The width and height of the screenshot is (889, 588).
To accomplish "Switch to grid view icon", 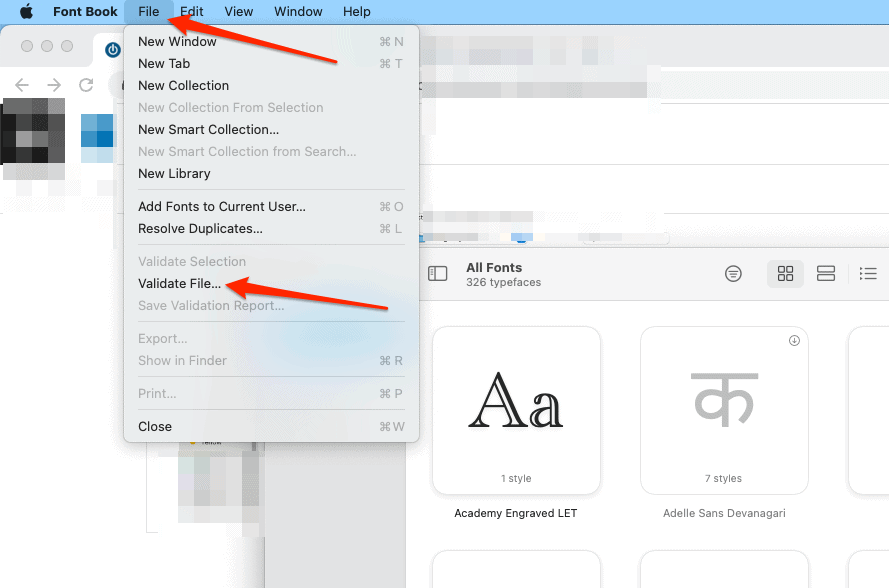I will pos(785,274).
